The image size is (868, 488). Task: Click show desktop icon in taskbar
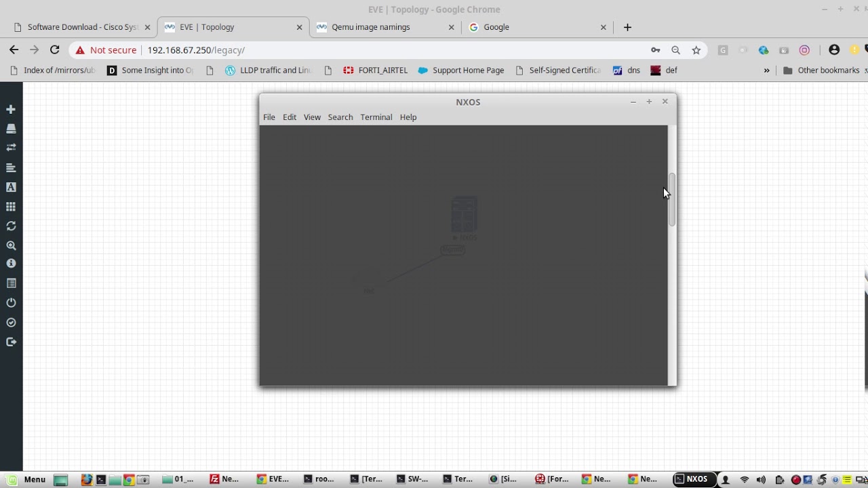coord(61,480)
